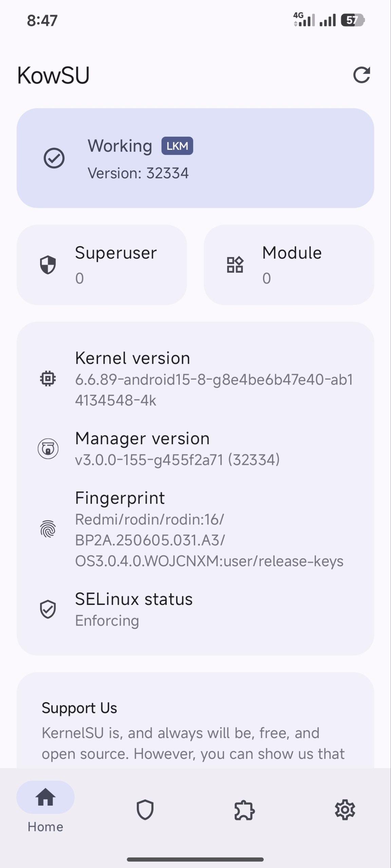Tap the LKM badge
This screenshot has width=391, height=868.
(x=177, y=146)
